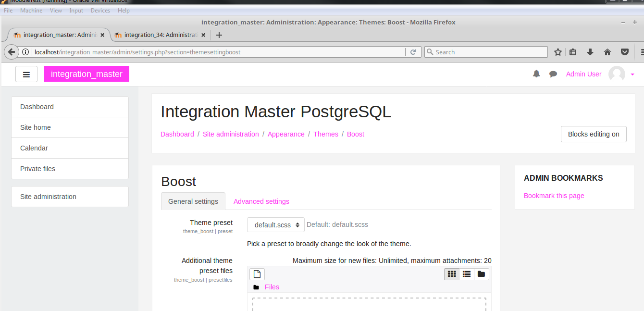Click the Firefox back arrow button

click(x=12, y=52)
